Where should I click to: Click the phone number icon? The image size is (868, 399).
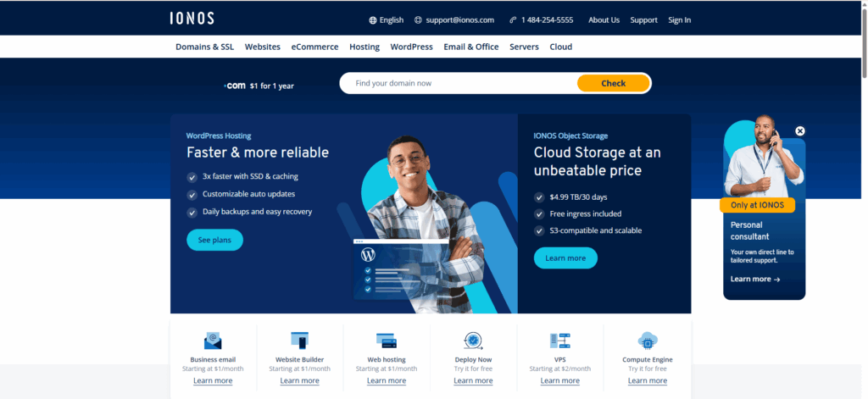513,20
